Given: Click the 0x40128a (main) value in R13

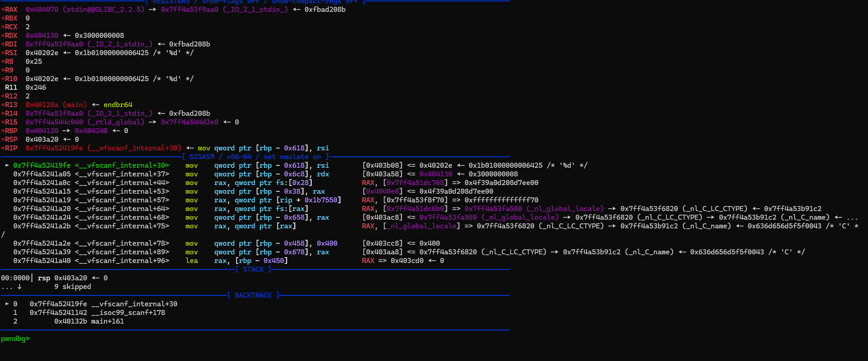Looking at the screenshot, I should [x=56, y=105].
